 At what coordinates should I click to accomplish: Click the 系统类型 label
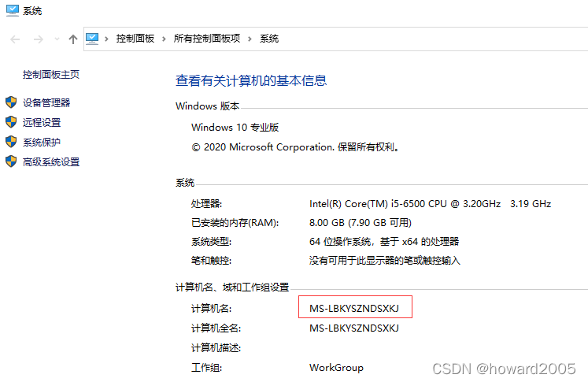pyautogui.click(x=212, y=242)
